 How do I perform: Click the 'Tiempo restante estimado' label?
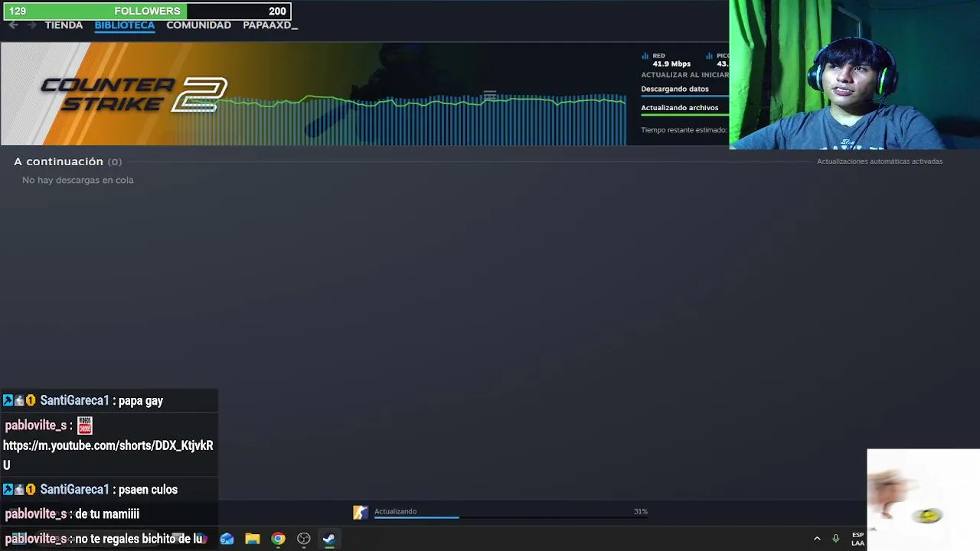pyautogui.click(x=684, y=130)
